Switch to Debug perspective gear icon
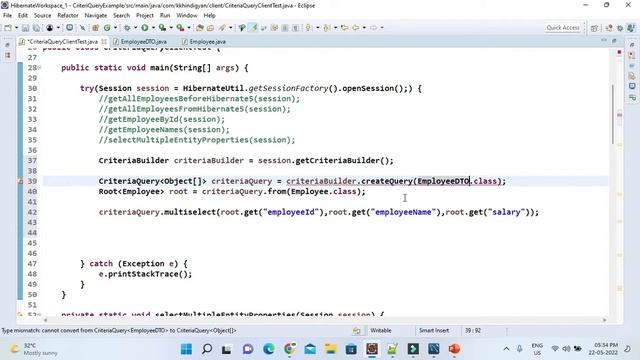 pyautogui.click(x=620, y=28)
